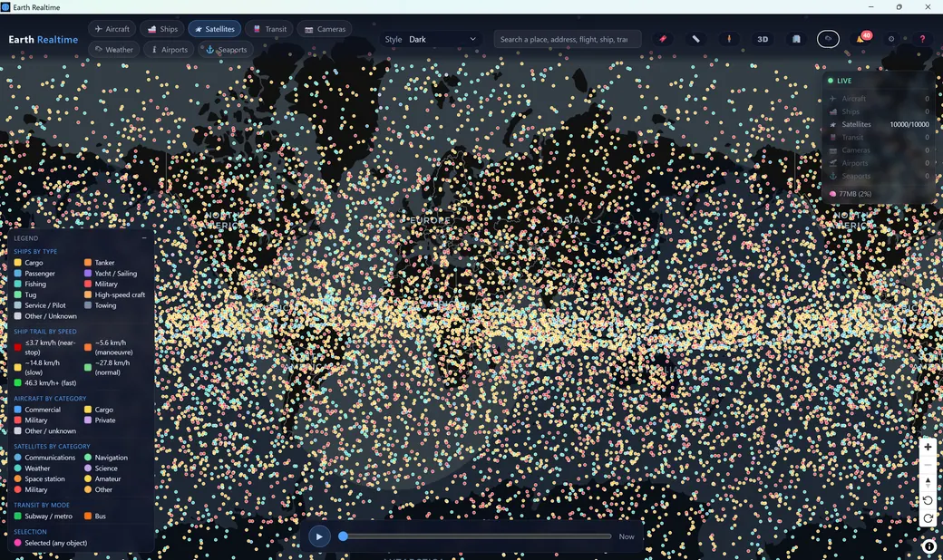Toggle the Aircraft layer chip
The image size is (943, 560).
pyautogui.click(x=112, y=29)
